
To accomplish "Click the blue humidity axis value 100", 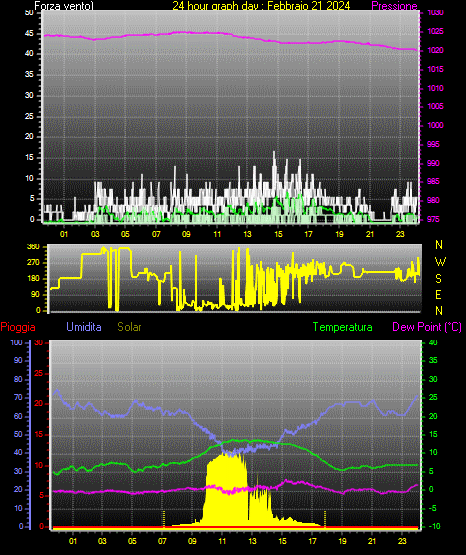I will click(17, 342).
